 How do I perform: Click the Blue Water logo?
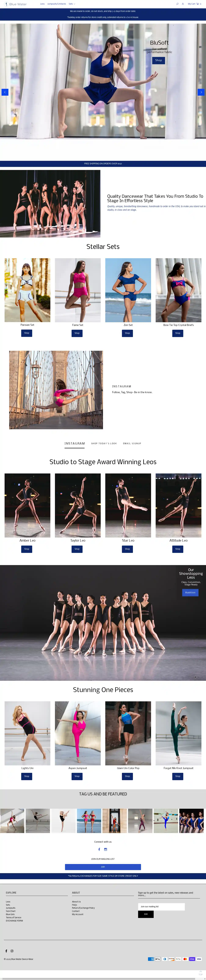point(16,4)
